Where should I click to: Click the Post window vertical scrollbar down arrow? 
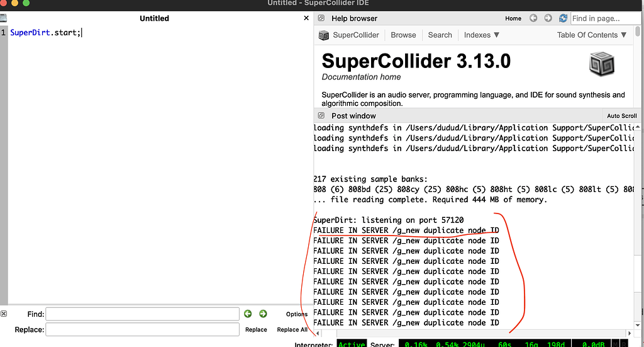point(638,325)
